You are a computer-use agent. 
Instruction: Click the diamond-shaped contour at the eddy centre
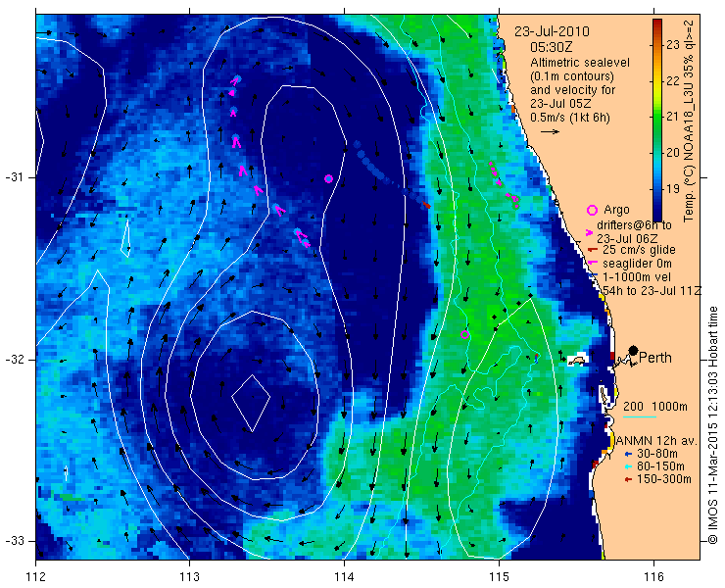[x=251, y=403]
